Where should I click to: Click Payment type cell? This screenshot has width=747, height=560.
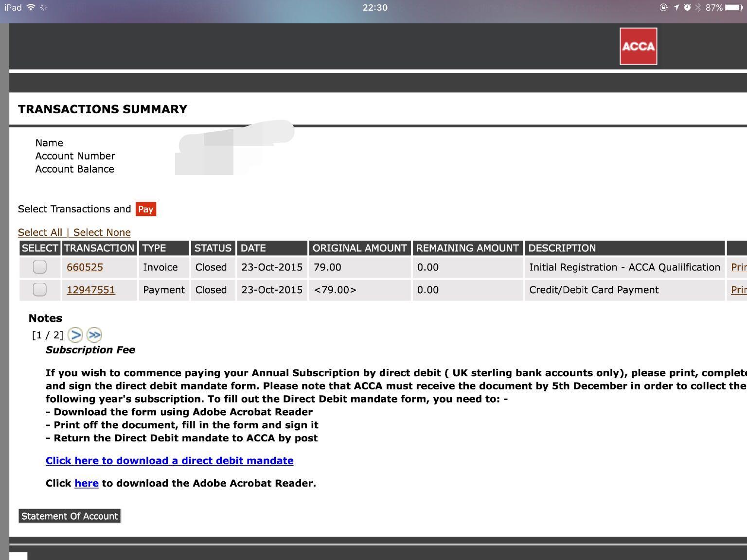click(164, 290)
